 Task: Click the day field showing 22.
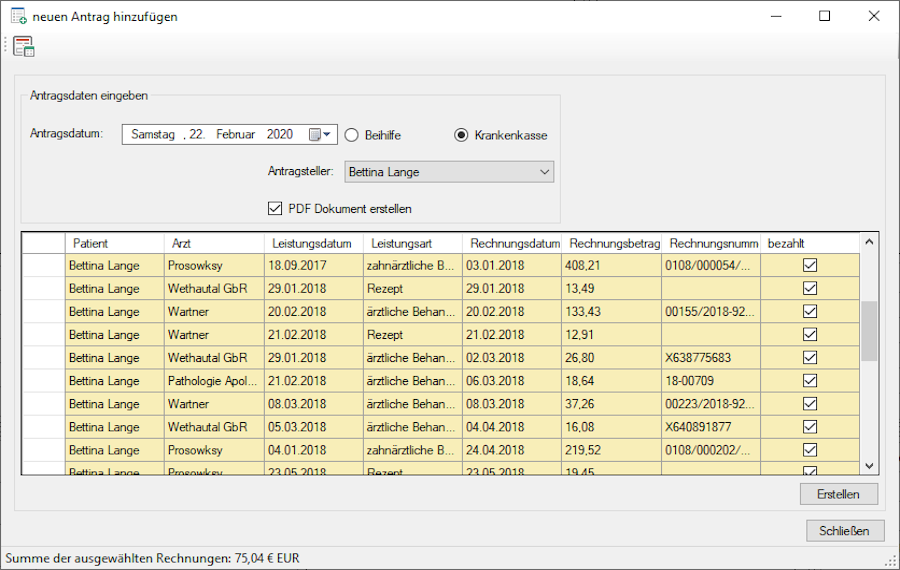(x=197, y=135)
